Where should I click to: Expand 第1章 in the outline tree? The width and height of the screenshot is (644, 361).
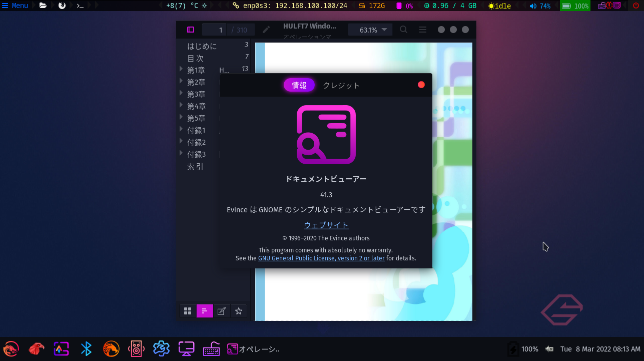(x=181, y=69)
